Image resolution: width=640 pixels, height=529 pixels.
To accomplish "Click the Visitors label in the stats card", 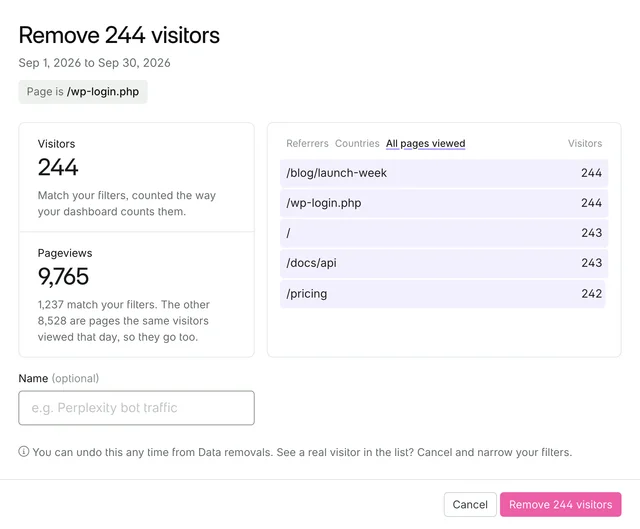I will click(56, 144).
